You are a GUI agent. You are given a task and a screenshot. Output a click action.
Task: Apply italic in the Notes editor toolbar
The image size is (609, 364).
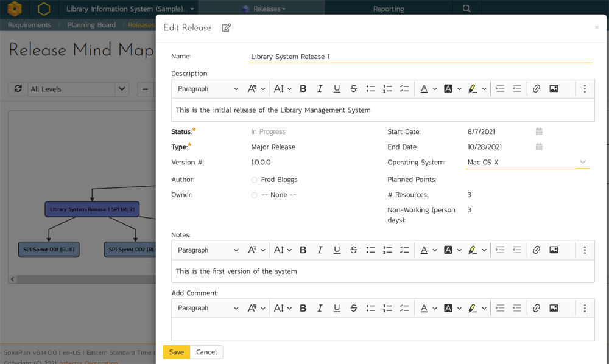(x=320, y=250)
